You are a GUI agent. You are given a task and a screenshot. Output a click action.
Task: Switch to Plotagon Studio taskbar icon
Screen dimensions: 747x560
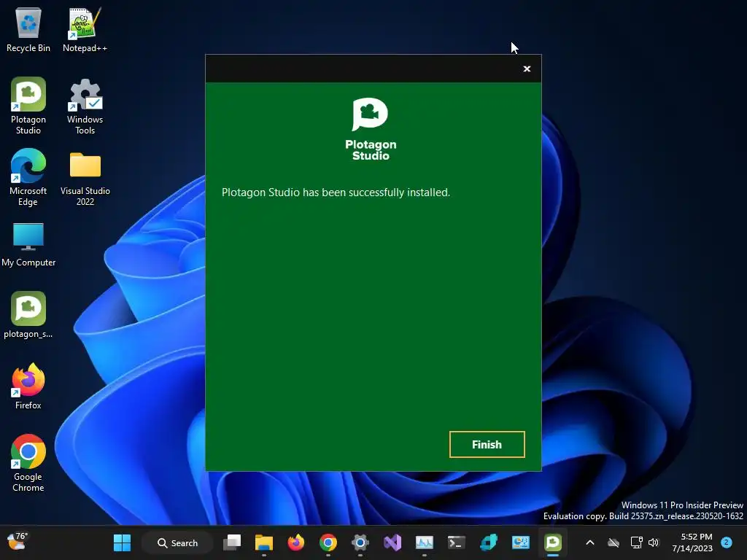click(x=553, y=542)
